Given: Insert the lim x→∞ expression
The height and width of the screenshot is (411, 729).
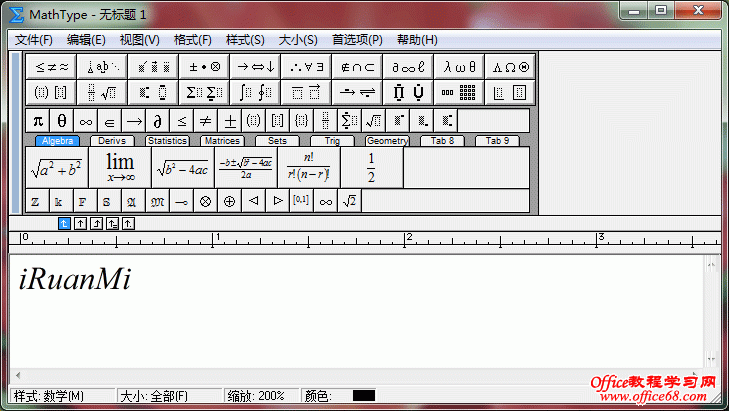Looking at the screenshot, I should click(x=120, y=168).
